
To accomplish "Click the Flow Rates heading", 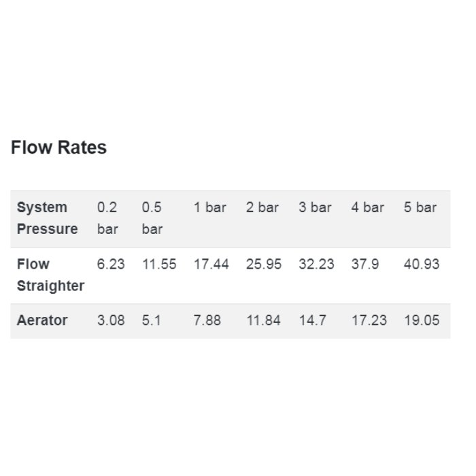I will pyautogui.click(x=58, y=148).
